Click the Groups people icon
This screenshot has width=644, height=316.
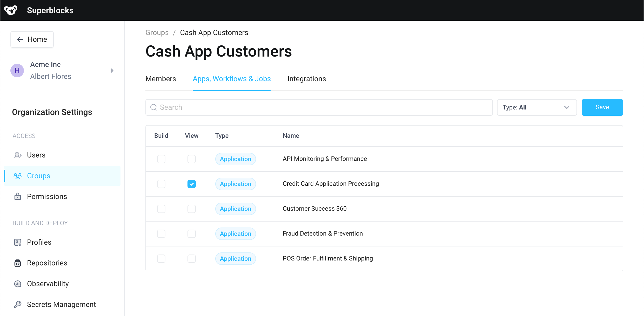17,176
